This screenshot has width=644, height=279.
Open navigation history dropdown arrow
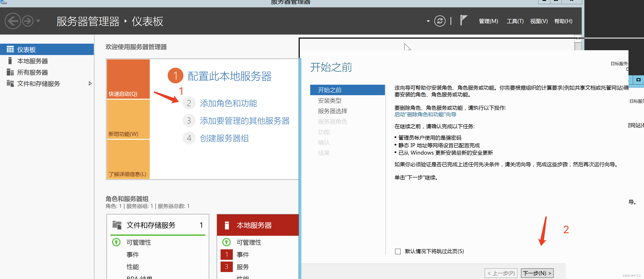[38, 21]
